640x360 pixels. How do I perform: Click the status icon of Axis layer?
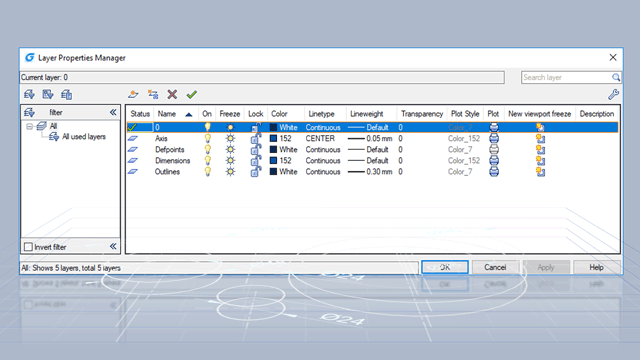(133, 138)
